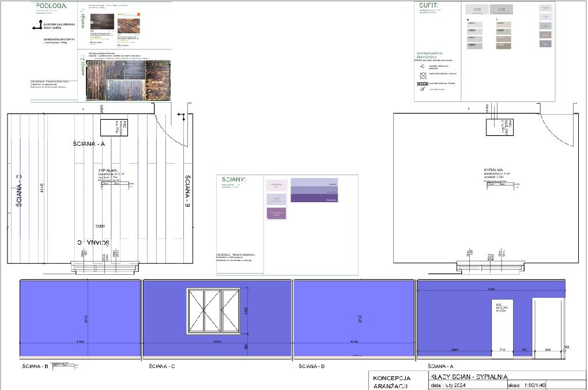The width and height of the screenshot is (588, 390).
Task: Click the floor-laying direction arrow symbol
Action: click(37, 25)
